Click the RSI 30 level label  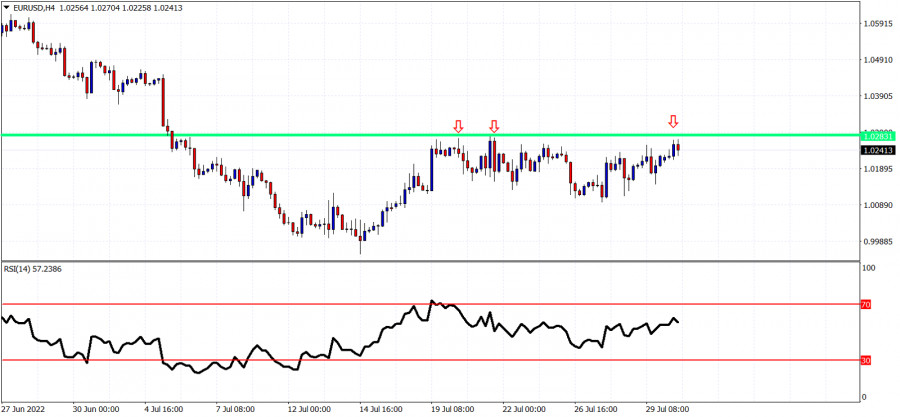[868, 359]
